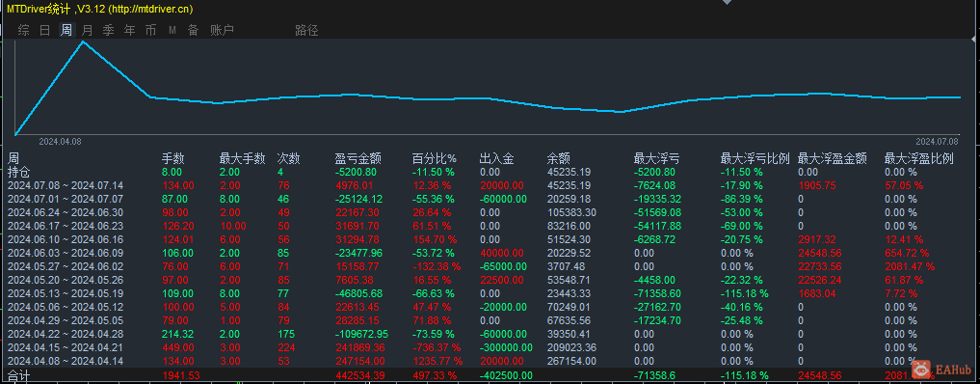Select the 2024.04.22 ~ 2024.04.28 week row
Screen dimensions: 980x384
click(490, 334)
